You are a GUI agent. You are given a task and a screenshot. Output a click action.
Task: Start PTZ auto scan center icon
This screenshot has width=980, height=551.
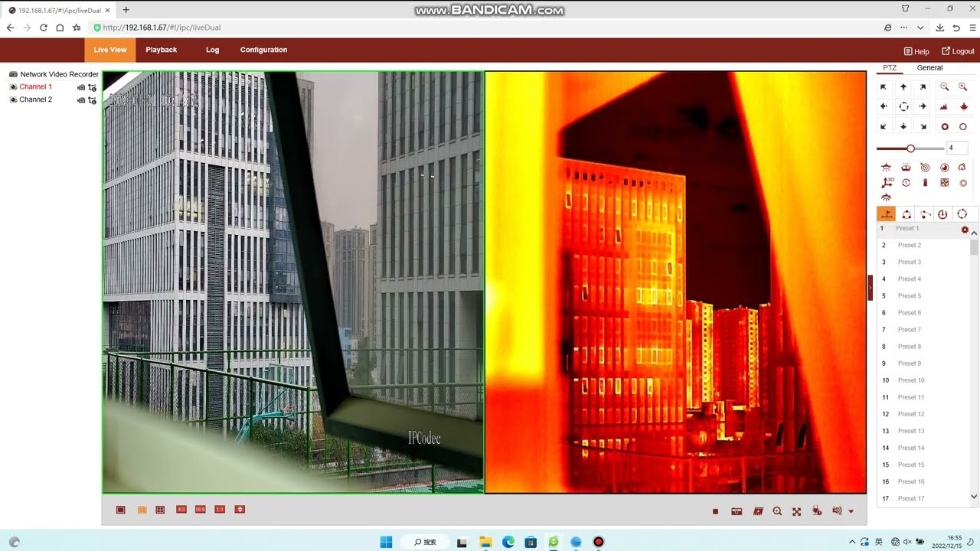pyautogui.click(x=903, y=106)
